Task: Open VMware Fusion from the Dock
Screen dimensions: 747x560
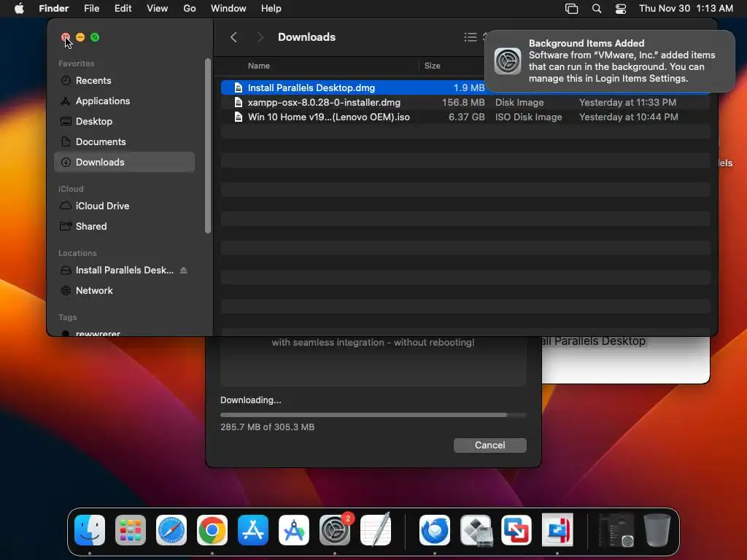Action: click(x=516, y=530)
